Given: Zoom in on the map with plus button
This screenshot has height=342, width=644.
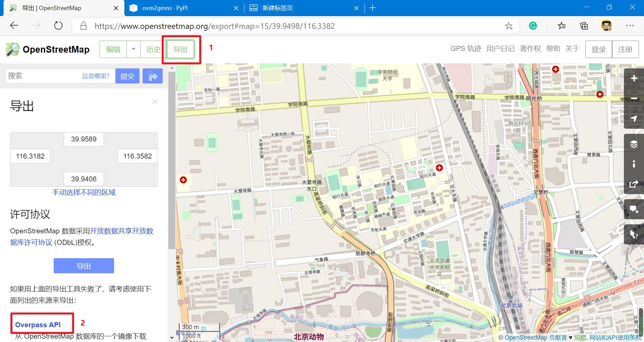Looking at the screenshot, I should pos(634,78).
